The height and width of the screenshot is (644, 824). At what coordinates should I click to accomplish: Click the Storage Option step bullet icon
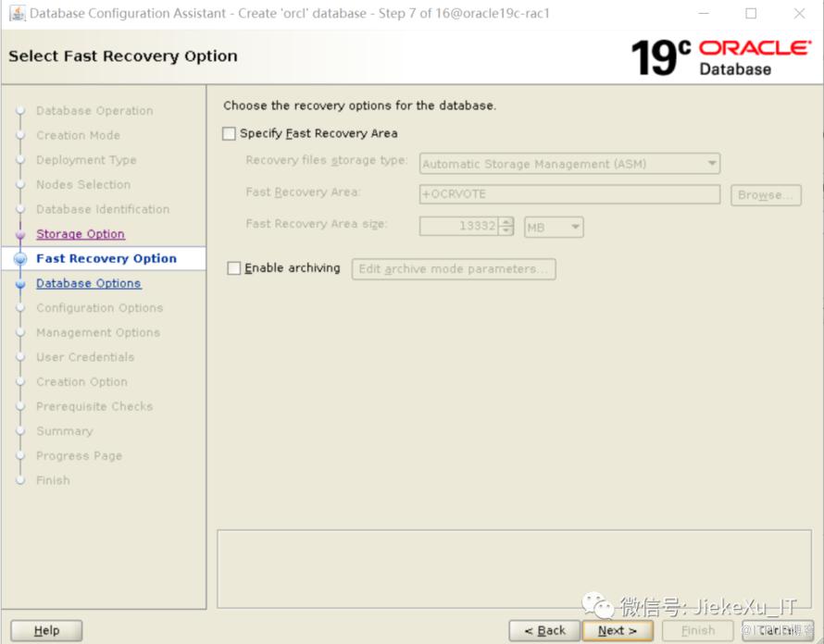click(20, 234)
